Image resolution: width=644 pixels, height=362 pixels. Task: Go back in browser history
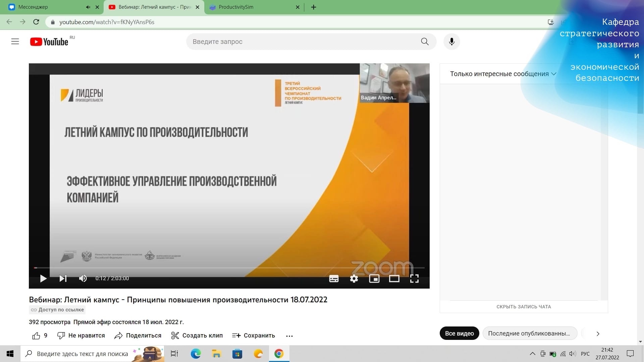[9, 22]
